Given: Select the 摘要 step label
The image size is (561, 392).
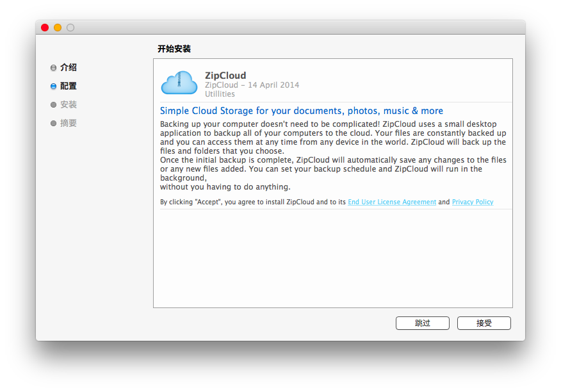Looking at the screenshot, I should [69, 124].
